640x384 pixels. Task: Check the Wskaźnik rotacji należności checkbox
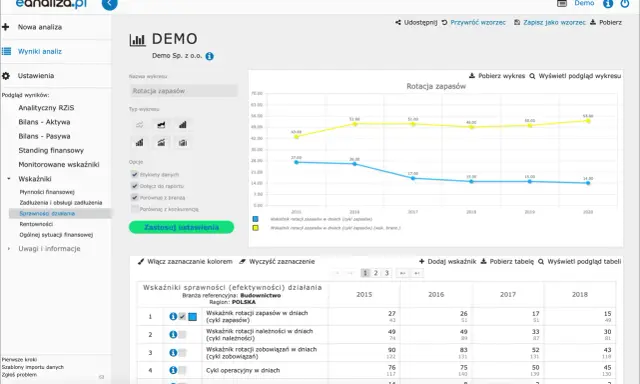click(x=182, y=335)
